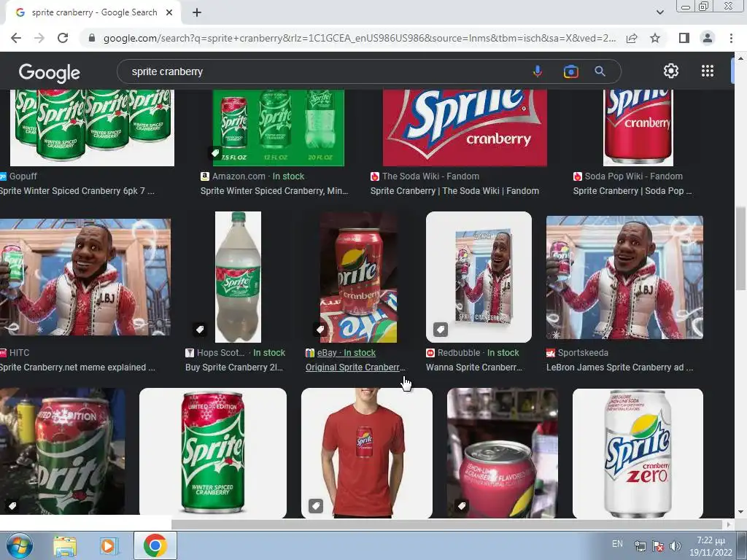The width and height of the screenshot is (747, 560).
Task: Click Original Sprite Cranberr... link
Action: point(355,367)
